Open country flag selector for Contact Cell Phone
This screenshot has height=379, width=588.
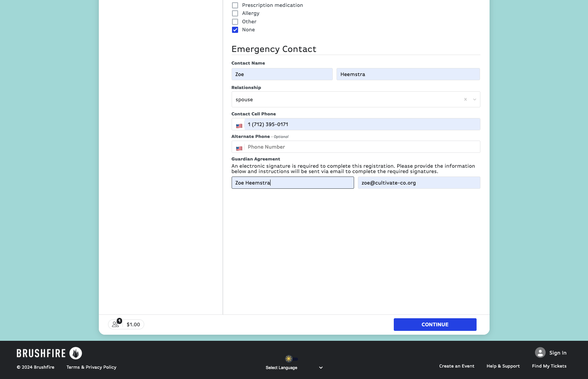click(x=239, y=125)
